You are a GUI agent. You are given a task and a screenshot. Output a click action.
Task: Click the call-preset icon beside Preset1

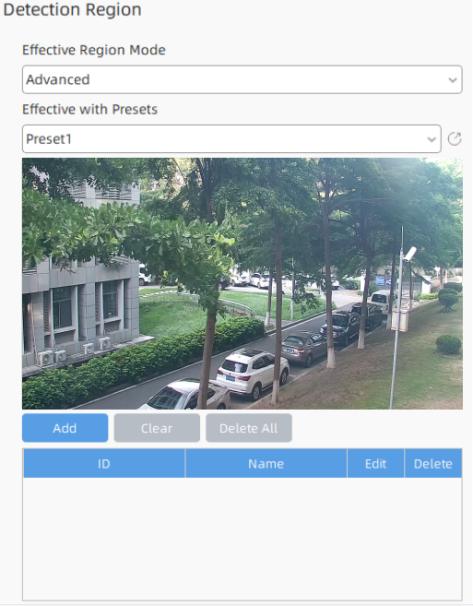[454, 139]
